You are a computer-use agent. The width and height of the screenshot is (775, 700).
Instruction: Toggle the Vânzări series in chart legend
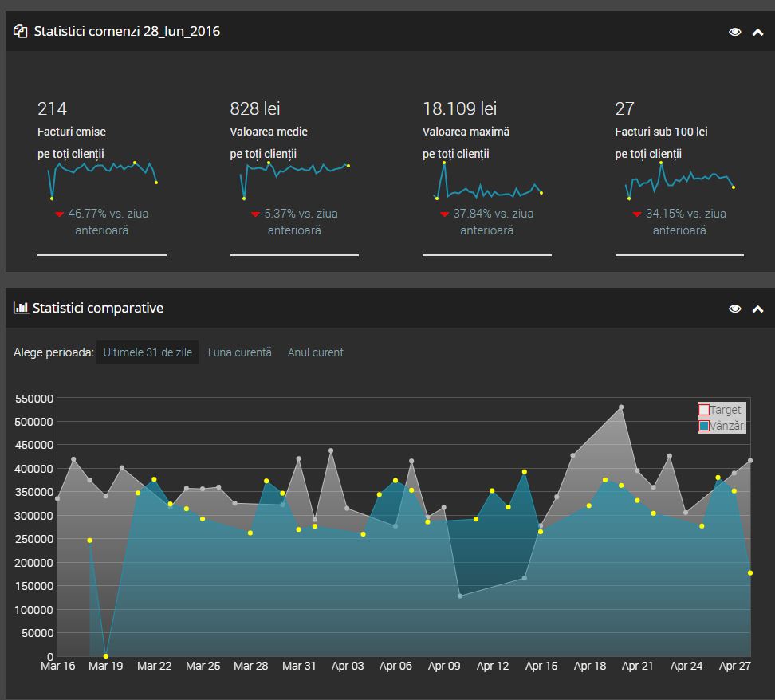click(x=704, y=426)
